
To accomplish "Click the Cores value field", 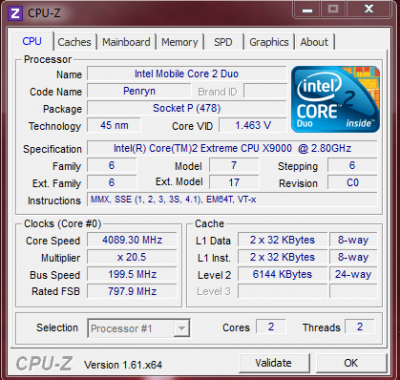I will pos(271,327).
